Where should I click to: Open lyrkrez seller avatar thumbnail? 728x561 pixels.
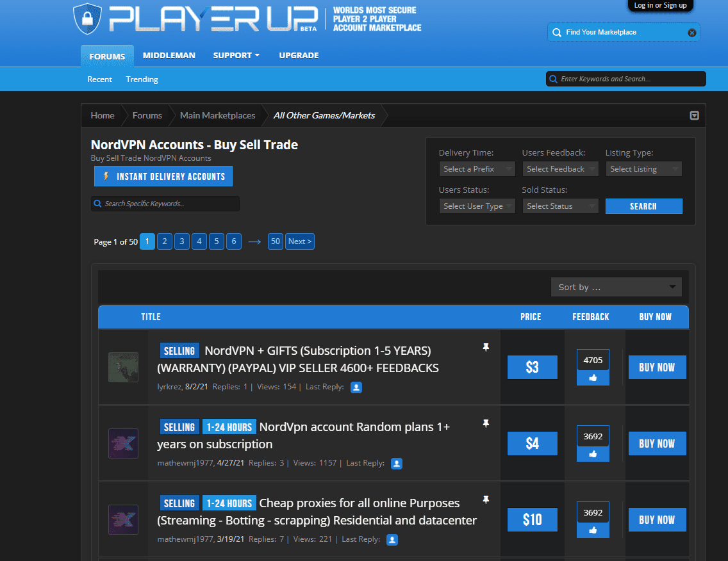pyautogui.click(x=123, y=367)
